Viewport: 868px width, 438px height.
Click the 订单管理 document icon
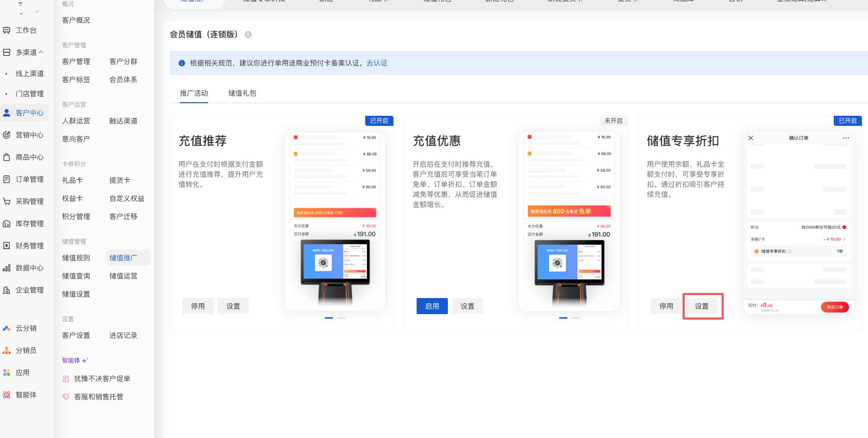pos(7,179)
